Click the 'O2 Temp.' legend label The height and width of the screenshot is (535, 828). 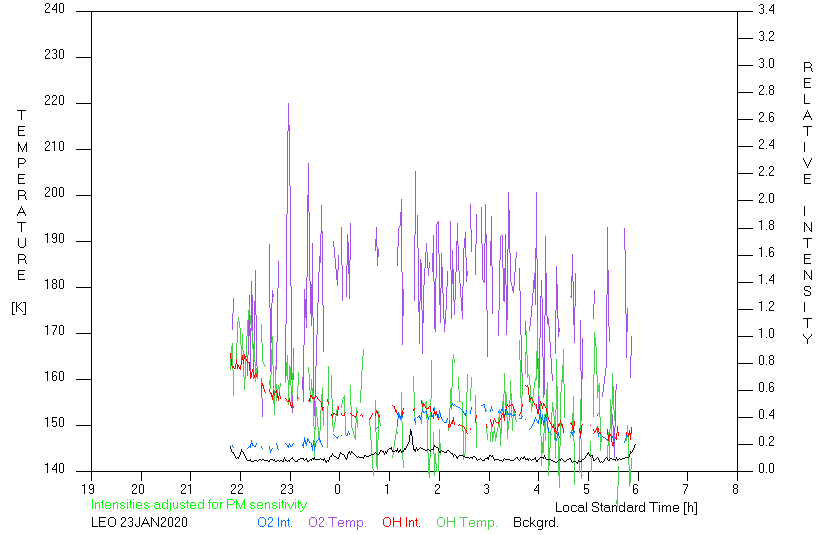337,523
